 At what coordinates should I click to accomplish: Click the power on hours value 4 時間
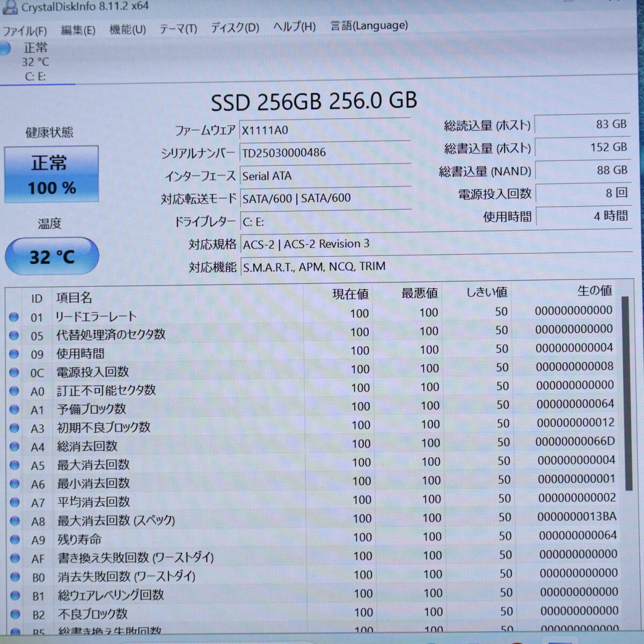click(x=584, y=216)
